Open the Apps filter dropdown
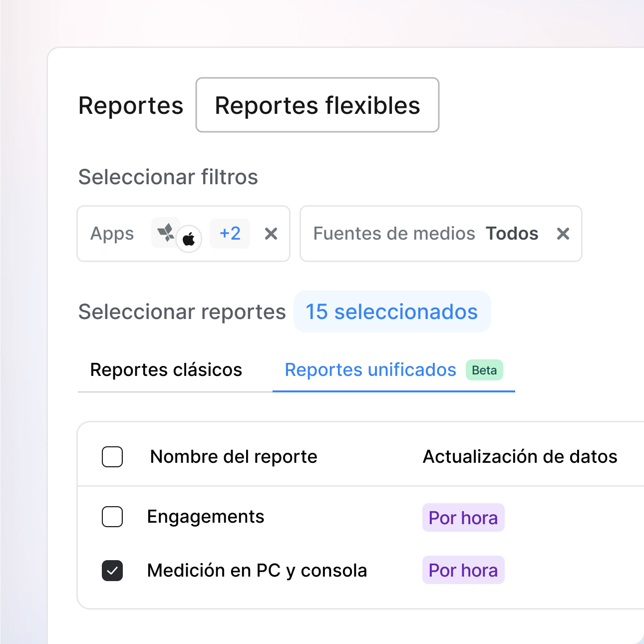The width and height of the screenshot is (644, 644). [x=112, y=234]
